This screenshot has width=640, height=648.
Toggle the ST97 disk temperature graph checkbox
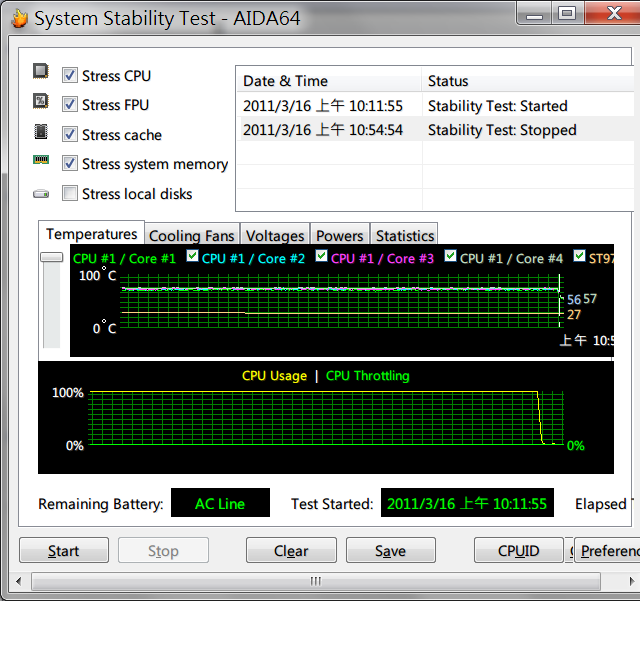tap(579, 256)
